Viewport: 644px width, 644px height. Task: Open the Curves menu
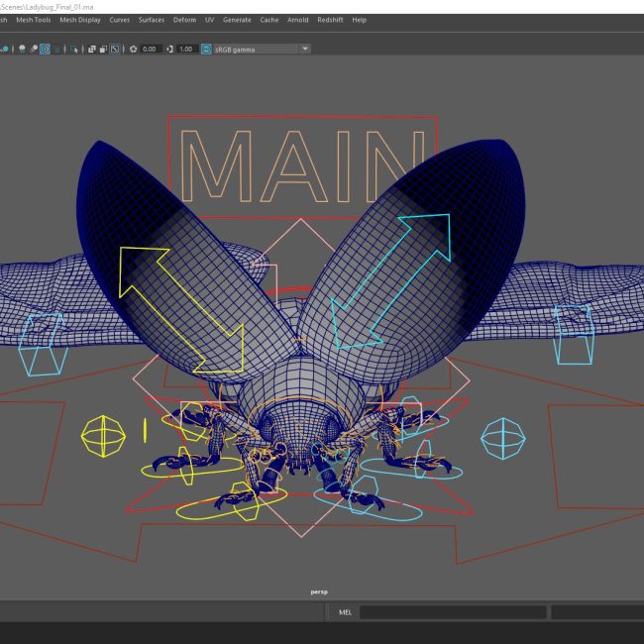click(120, 20)
